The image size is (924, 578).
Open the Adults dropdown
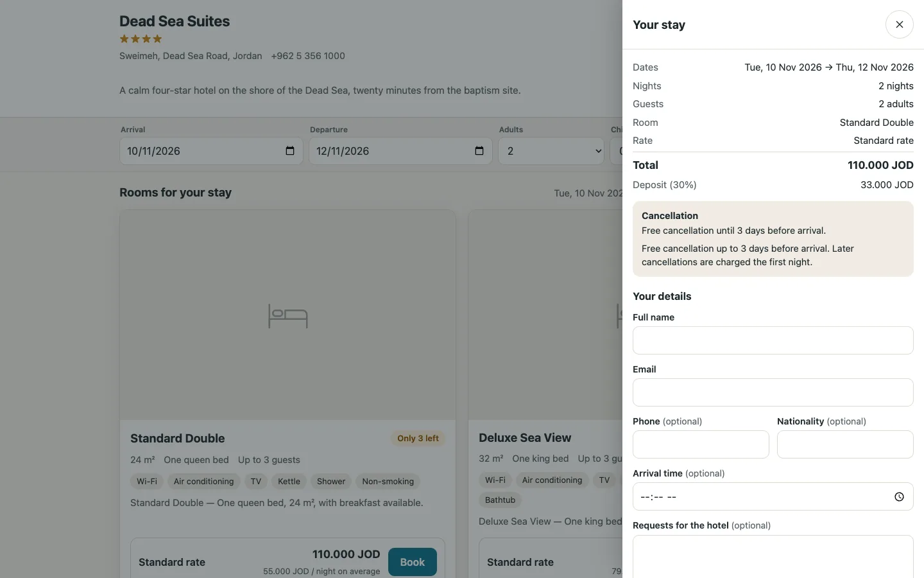[x=551, y=151]
